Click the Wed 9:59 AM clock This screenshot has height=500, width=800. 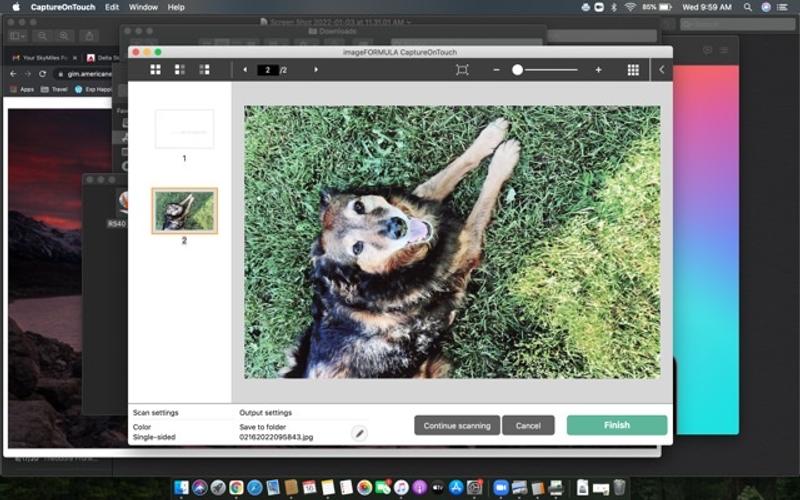pos(707,7)
